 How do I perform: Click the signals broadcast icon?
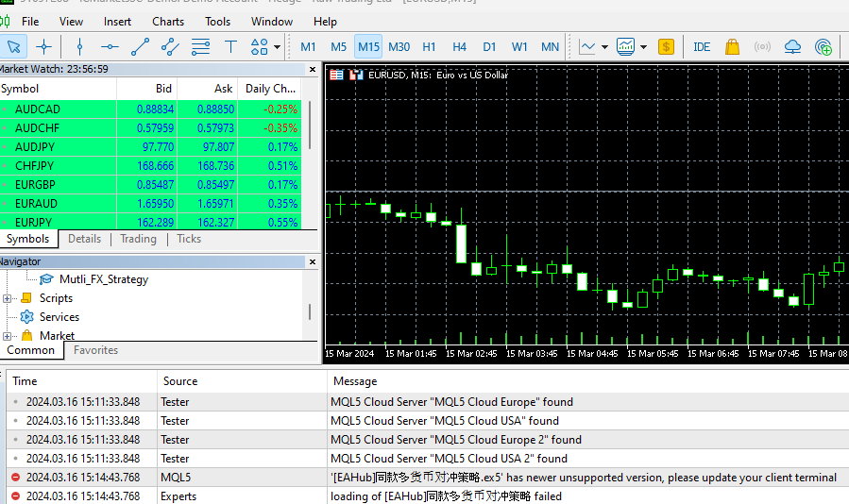(762, 47)
